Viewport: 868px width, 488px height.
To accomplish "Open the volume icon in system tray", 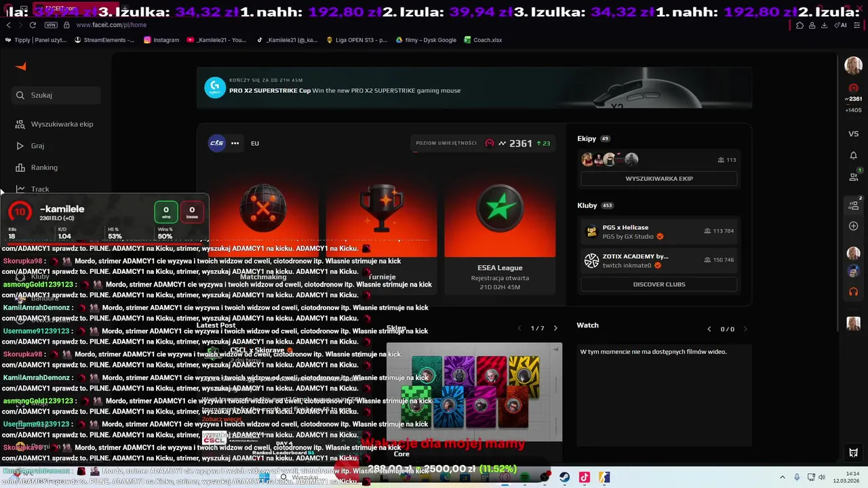I will [821, 477].
